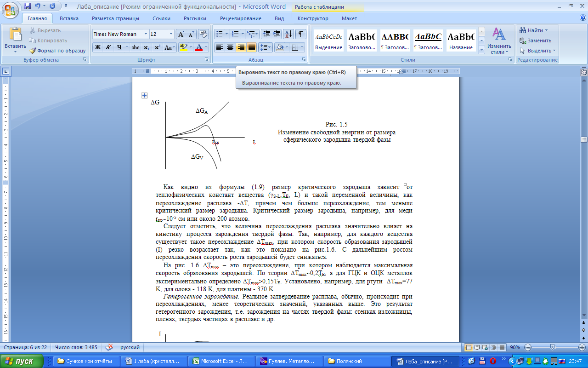Viewport: 588px width, 368px height.
Task: Apply subscript formatting
Action: click(146, 47)
